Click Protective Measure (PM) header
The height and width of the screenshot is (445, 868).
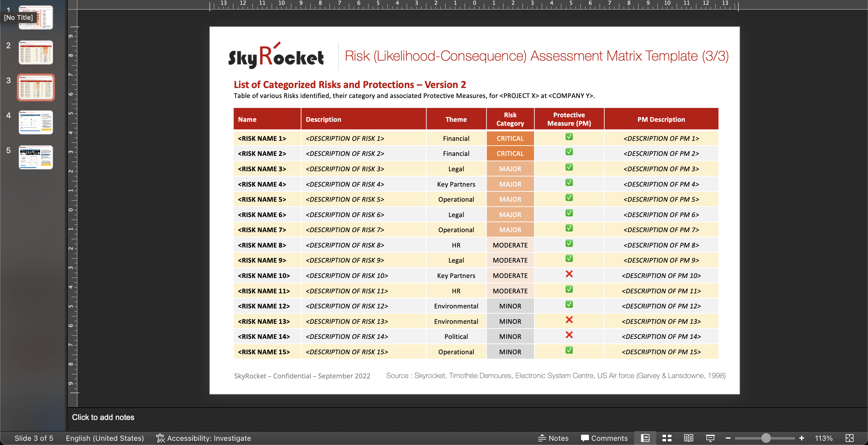click(x=569, y=119)
